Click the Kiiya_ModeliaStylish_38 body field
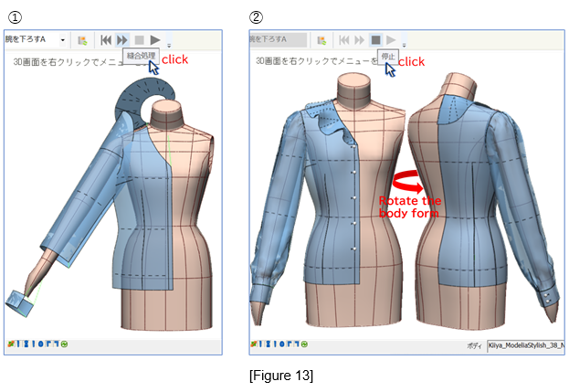 (525, 345)
